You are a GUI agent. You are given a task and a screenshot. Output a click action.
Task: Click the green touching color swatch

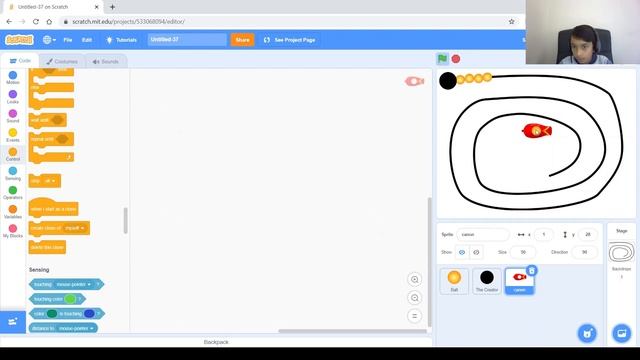(70, 299)
